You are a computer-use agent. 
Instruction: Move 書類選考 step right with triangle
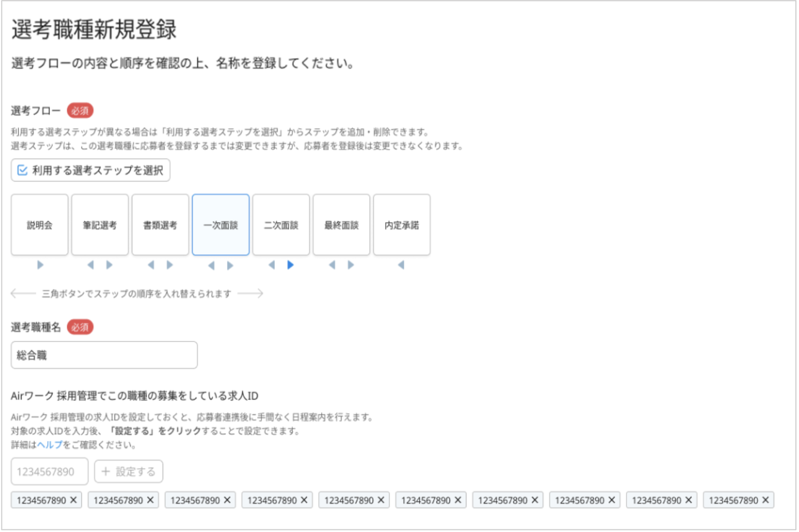(170, 265)
